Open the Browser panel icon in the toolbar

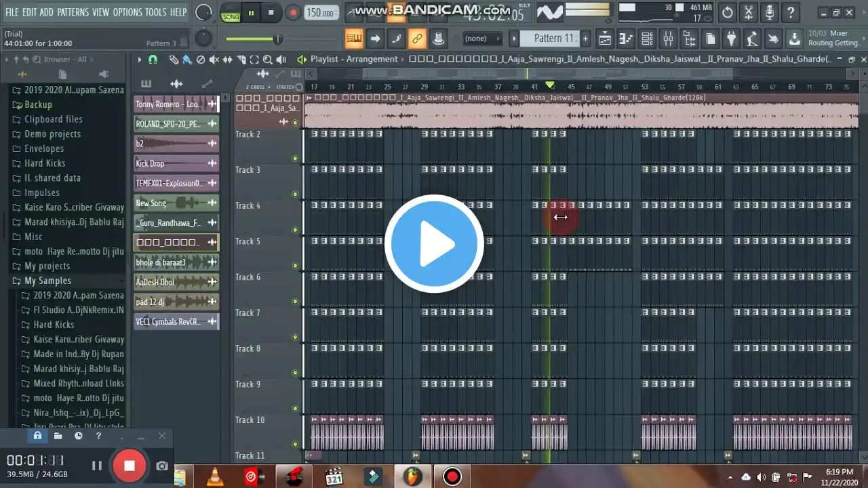pyautogui.click(x=689, y=39)
